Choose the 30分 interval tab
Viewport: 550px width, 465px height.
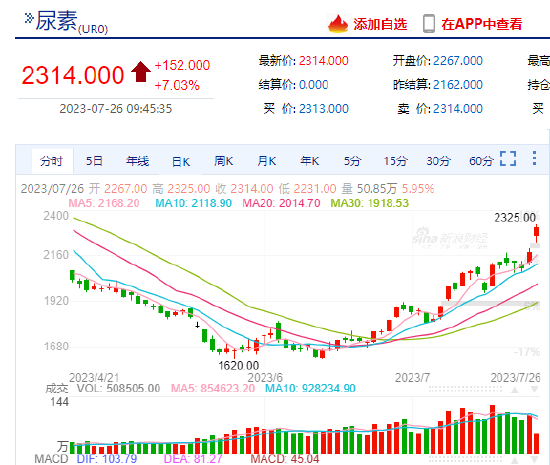(x=438, y=161)
